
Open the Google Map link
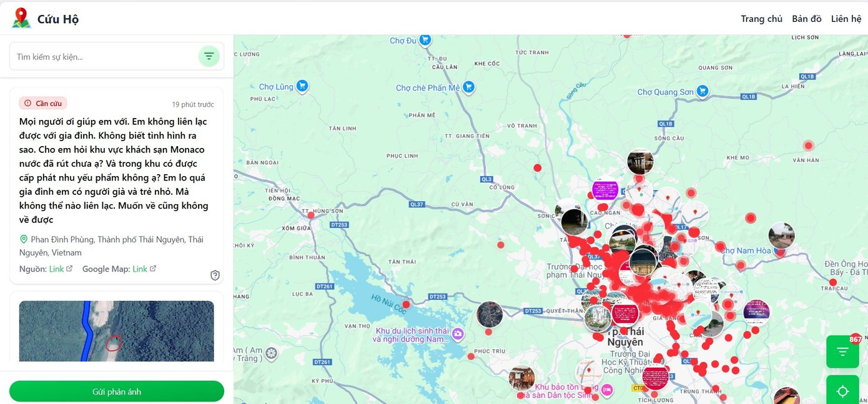pos(144,269)
